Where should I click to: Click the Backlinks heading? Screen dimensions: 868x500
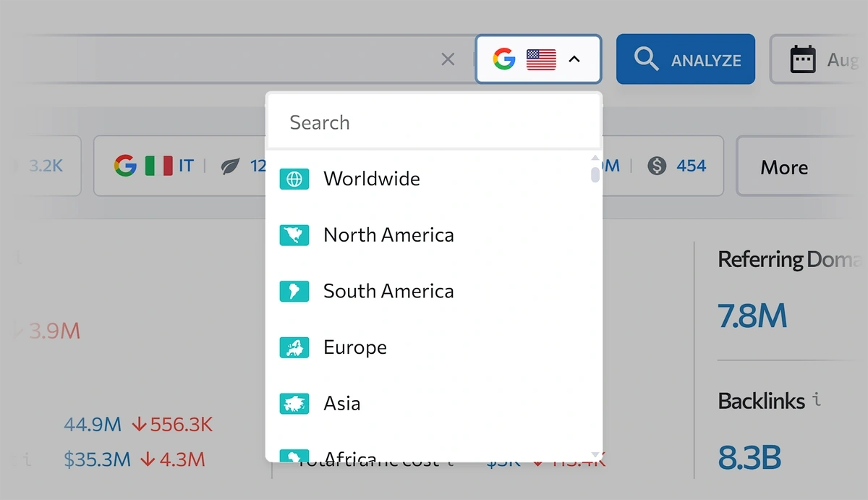tap(761, 401)
